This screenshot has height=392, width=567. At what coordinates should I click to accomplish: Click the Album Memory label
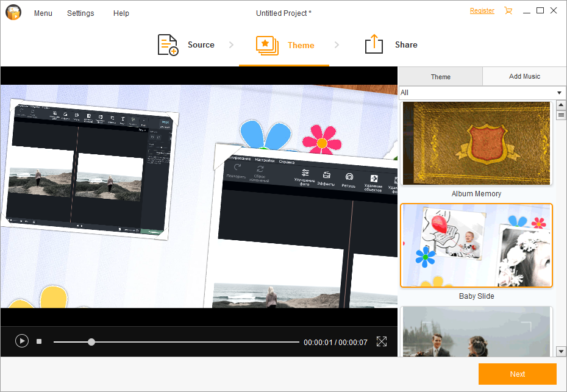coord(476,194)
